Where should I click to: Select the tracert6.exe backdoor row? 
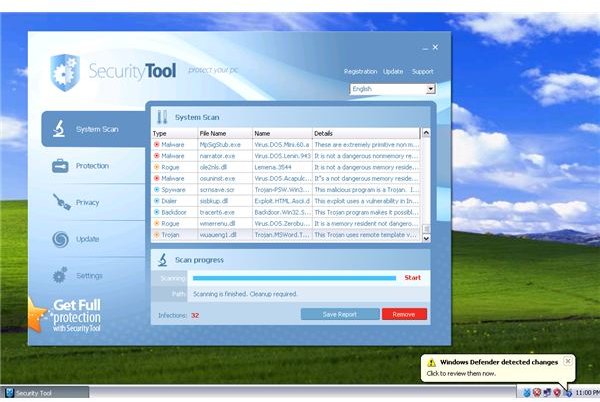[x=285, y=212]
